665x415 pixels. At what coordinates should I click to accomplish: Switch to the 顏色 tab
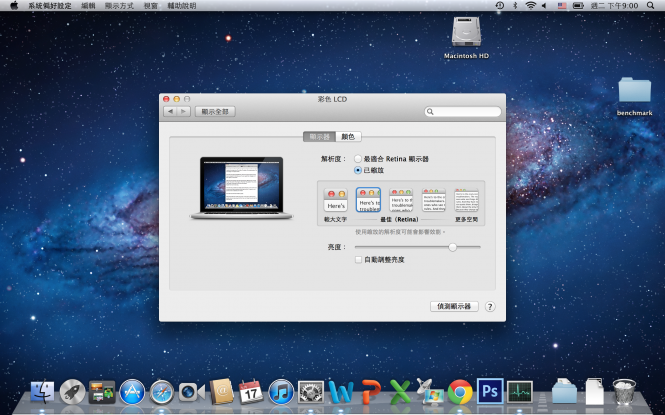[348, 136]
